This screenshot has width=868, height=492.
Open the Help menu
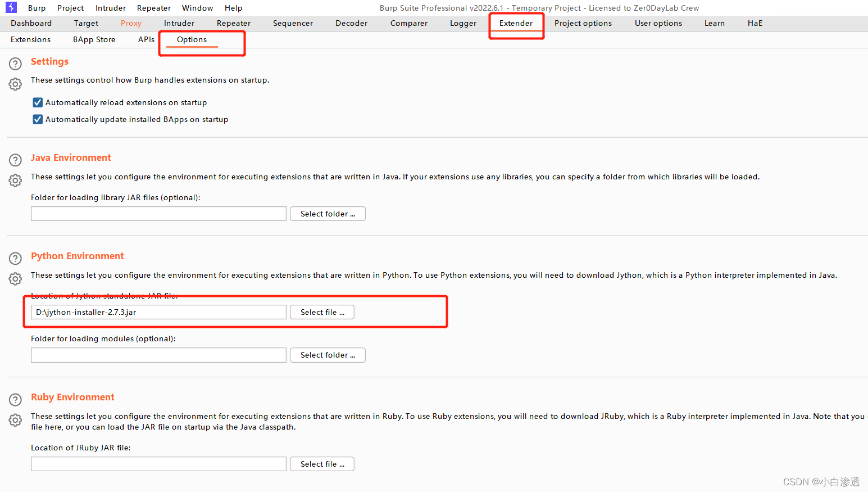233,8
